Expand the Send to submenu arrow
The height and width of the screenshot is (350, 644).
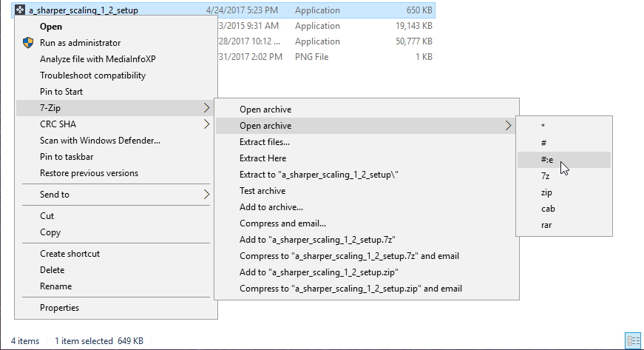(x=206, y=195)
